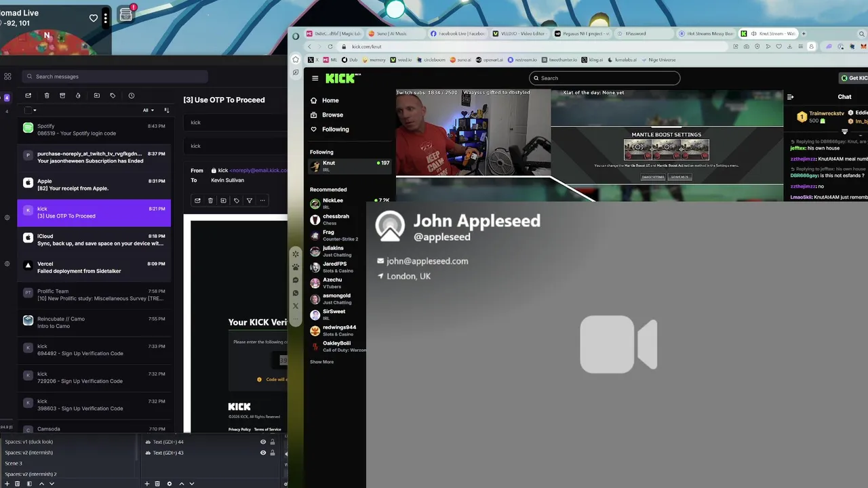Click flame spam icon in mail toolbar
Screen dimensions: 868x488
click(78, 96)
